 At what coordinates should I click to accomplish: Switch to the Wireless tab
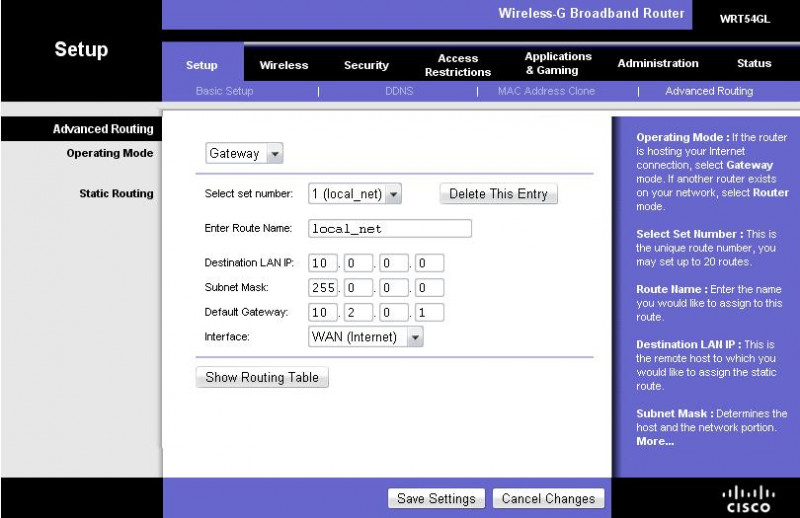pos(284,65)
